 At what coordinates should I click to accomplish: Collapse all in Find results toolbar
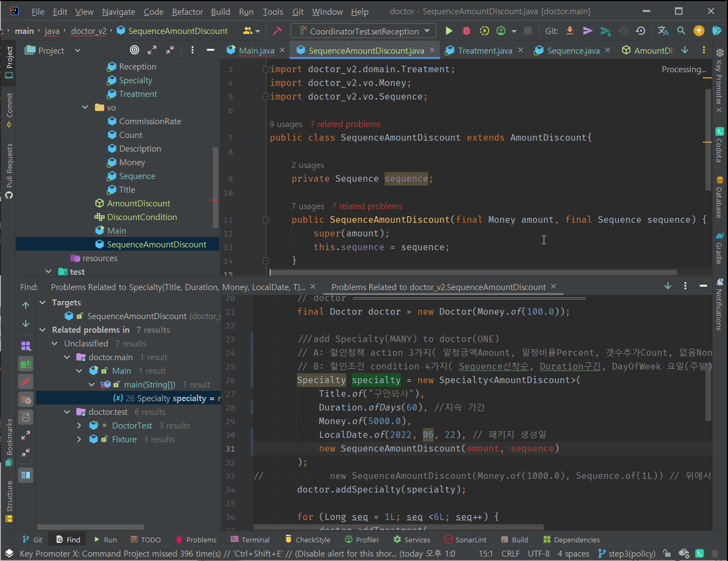pyautogui.click(x=26, y=453)
